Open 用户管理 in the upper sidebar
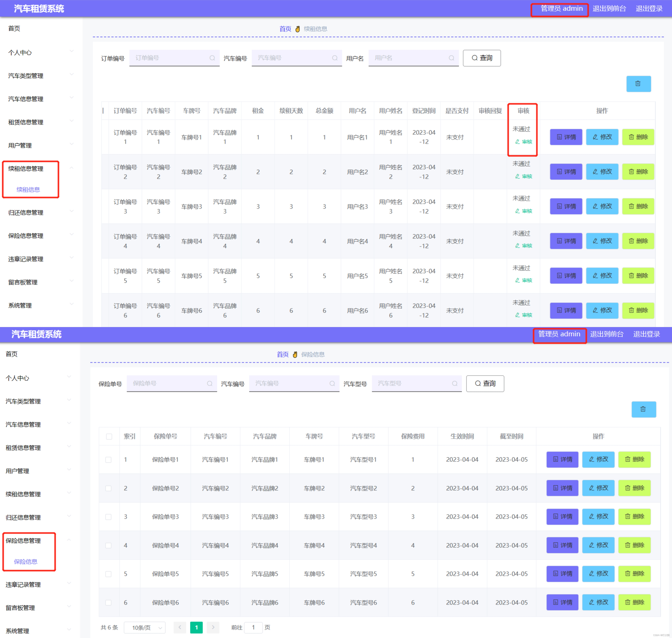This screenshot has width=672, height=638. point(20,145)
